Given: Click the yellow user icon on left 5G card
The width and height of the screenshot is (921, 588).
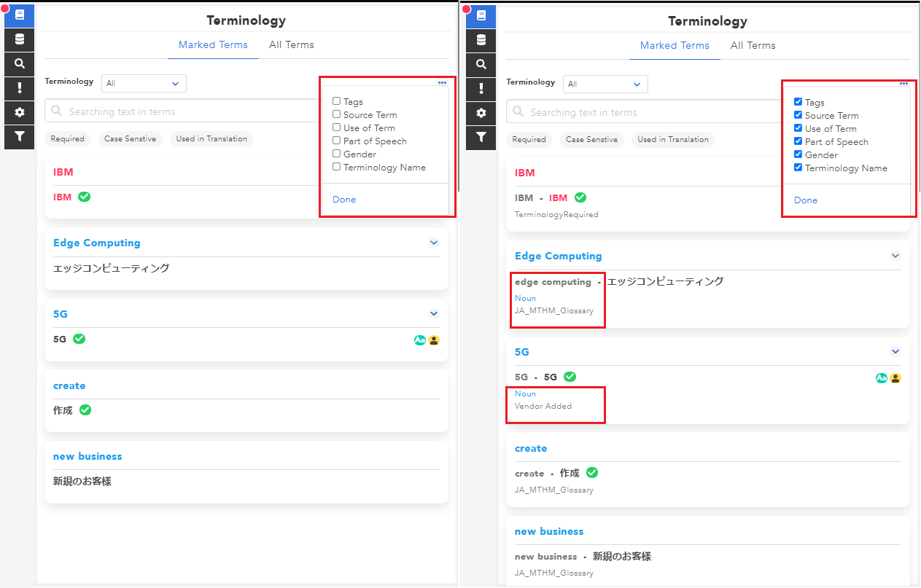Looking at the screenshot, I should pyautogui.click(x=434, y=340).
